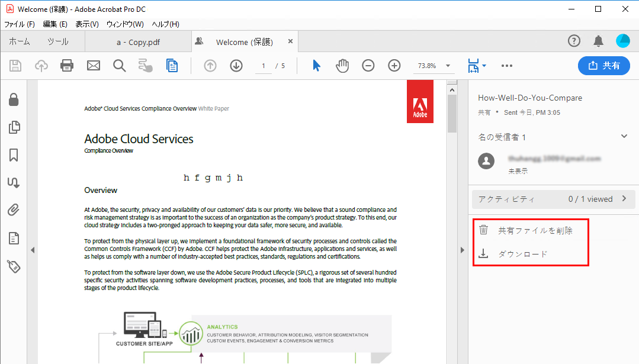This screenshot has height=364, width=639.
Task: Zoom in with plus button
Action: pyautogui.click(x=394, y=66)
